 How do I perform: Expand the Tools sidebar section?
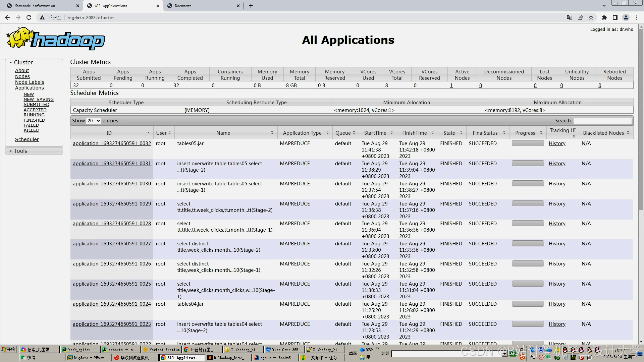20,151
